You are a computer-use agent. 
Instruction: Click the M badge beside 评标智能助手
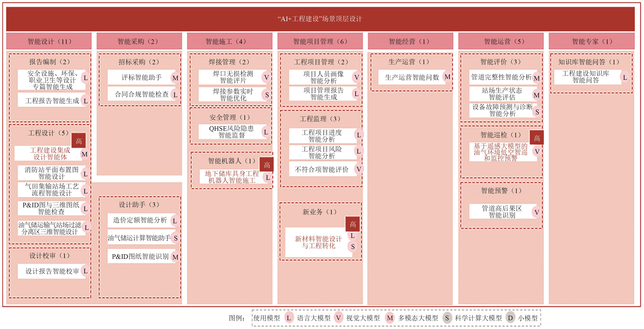[175, 78]
